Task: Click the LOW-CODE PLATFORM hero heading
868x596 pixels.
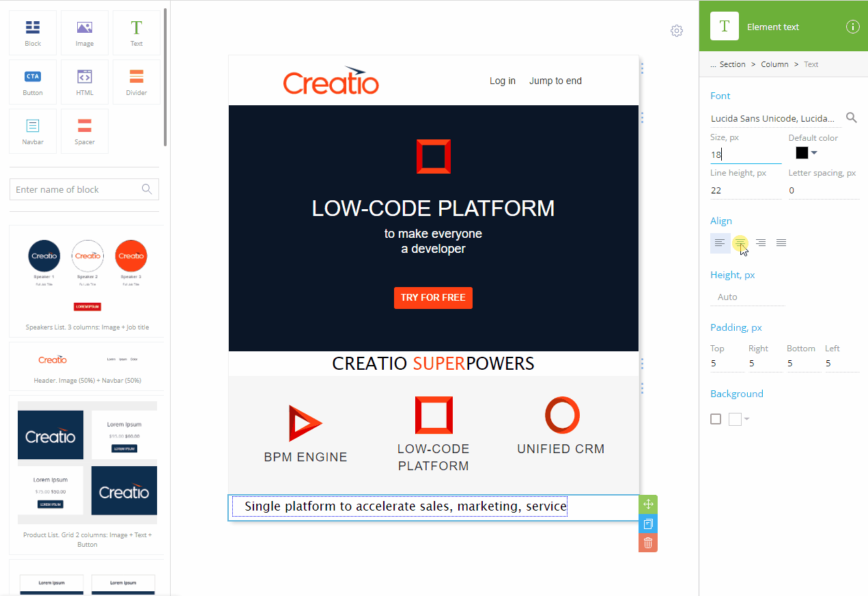Action: pos(433,208)
